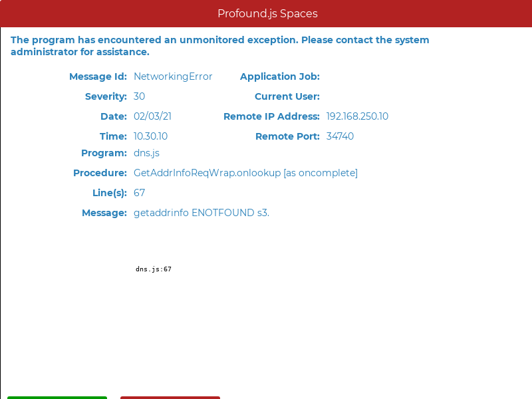Click the Message Id label
Viewport: 532px width, 399px height.
point(98,76)
